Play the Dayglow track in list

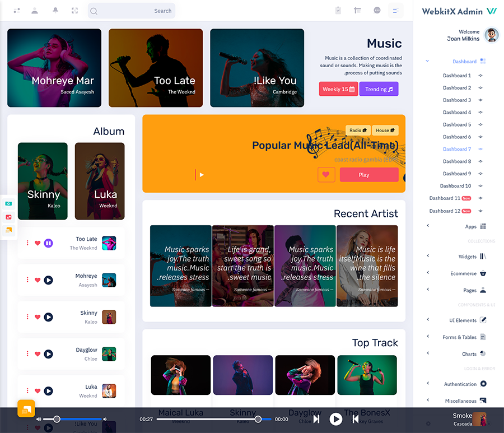[48, 354]
